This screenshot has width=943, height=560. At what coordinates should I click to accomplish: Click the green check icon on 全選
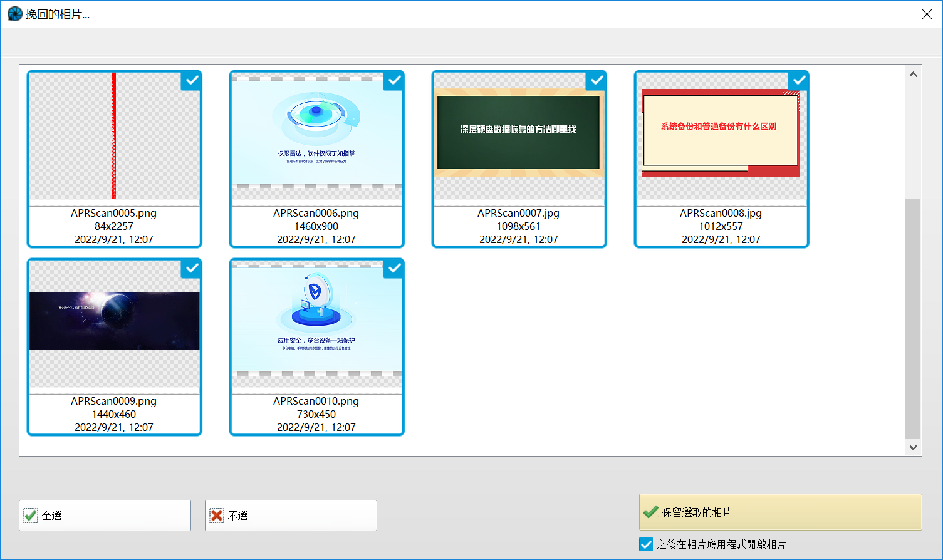tap(31, 516)
